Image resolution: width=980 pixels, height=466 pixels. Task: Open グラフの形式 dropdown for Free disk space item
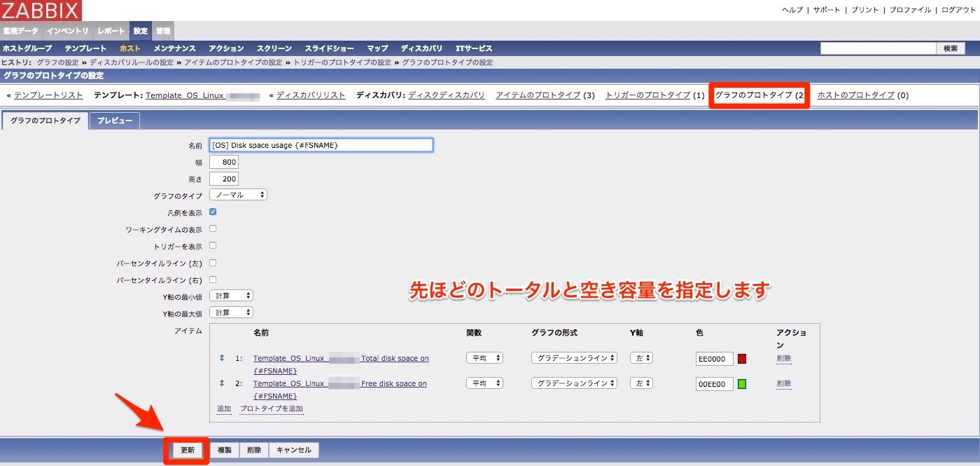point(574,383)
